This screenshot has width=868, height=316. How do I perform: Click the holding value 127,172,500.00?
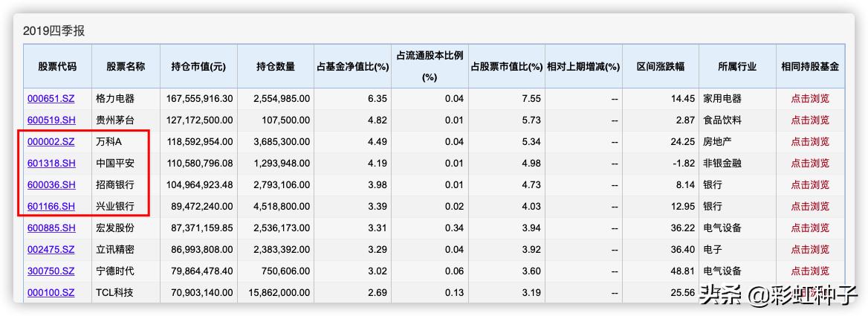pyautogui.click(x=200, y=120)
